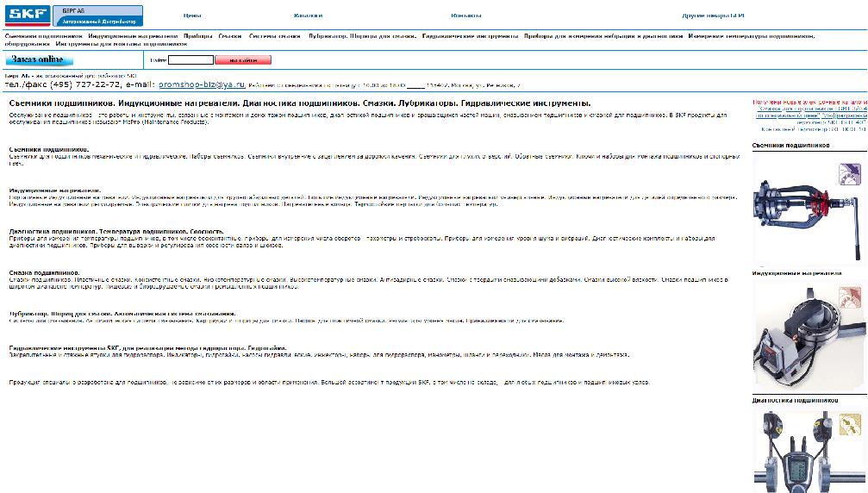Open the bearing puller product image
The height and width of the screenshot is (493, 868).
click(x=809, y=210)
